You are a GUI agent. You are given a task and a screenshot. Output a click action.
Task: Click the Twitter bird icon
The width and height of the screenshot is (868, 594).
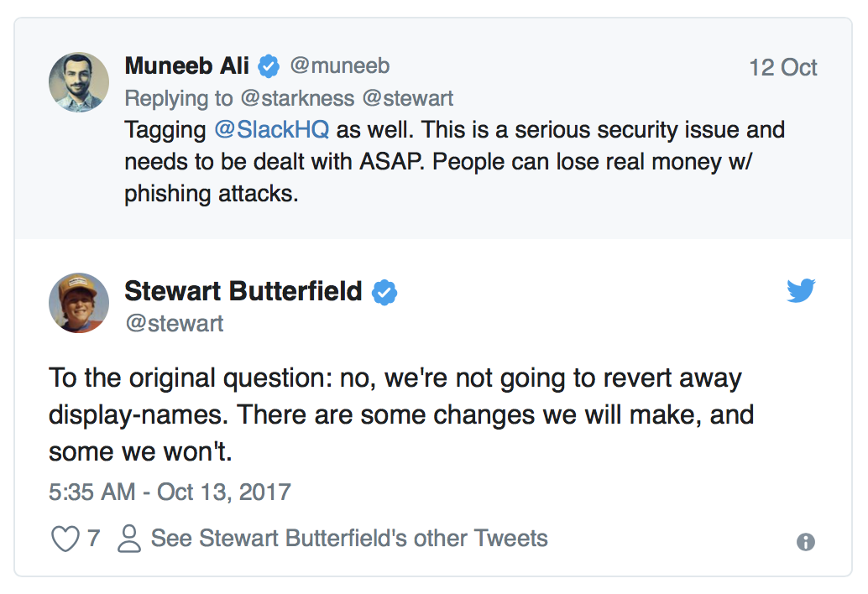[x=802, y=289]
